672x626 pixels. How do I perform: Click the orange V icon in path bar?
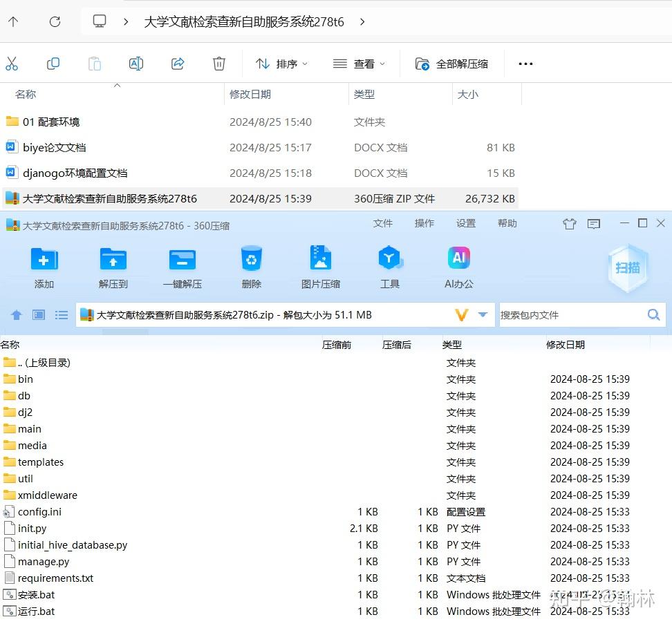pyautogui.click(x=462, y=315)
